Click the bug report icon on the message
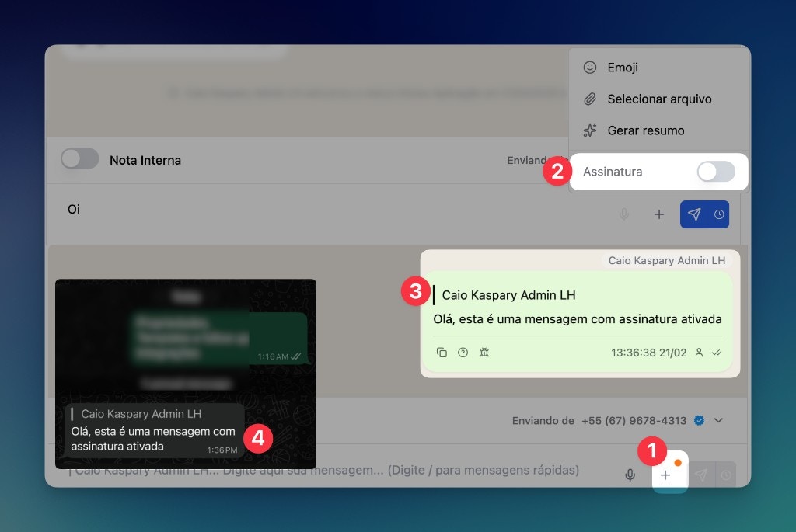The width and height of the screenshot is (796, 532). click(x=484, y=352)
